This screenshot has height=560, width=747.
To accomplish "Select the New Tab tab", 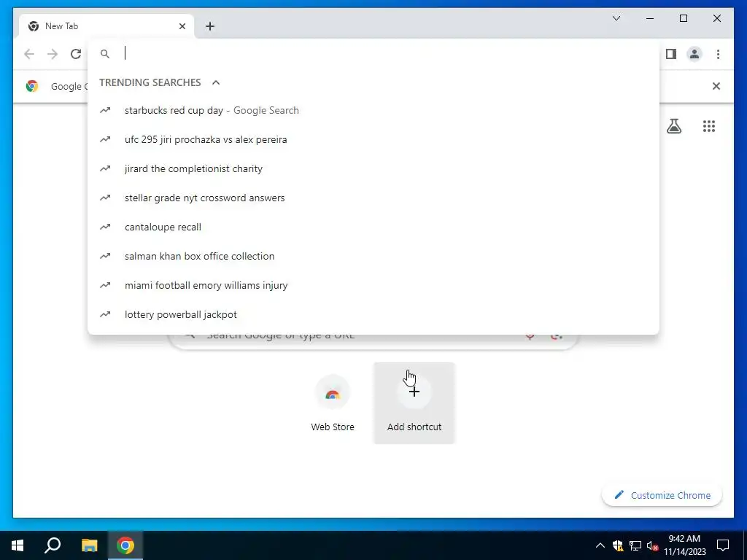I will pyautogui.click(x=107, y=26).
